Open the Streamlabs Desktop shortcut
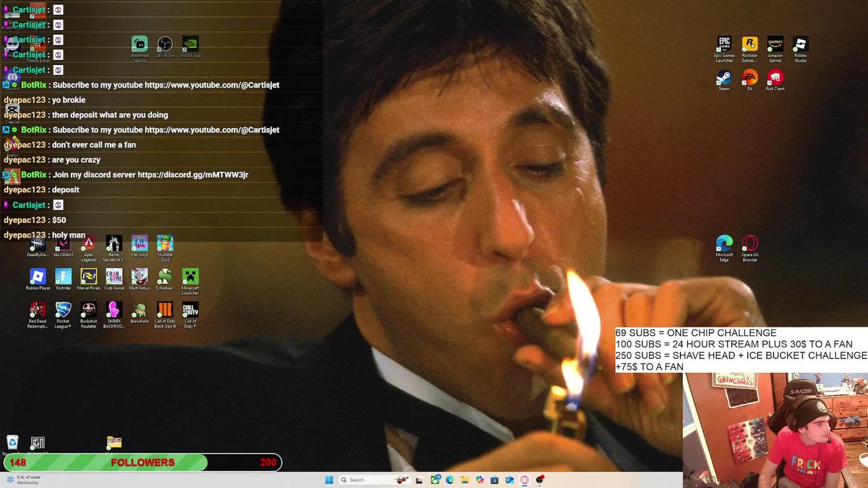868x488 pixels. pyautogui.click(x=139, y=49)
